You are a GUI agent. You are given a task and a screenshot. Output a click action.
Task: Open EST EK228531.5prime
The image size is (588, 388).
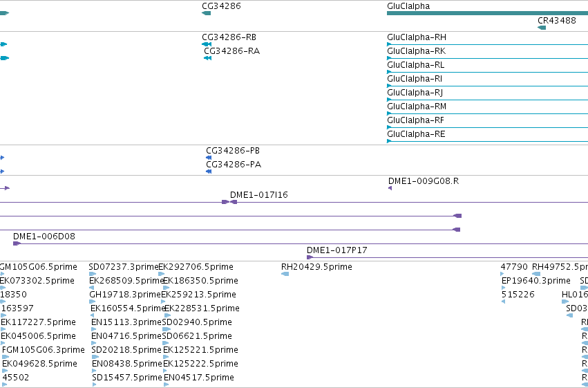click(x=202, y=308)
